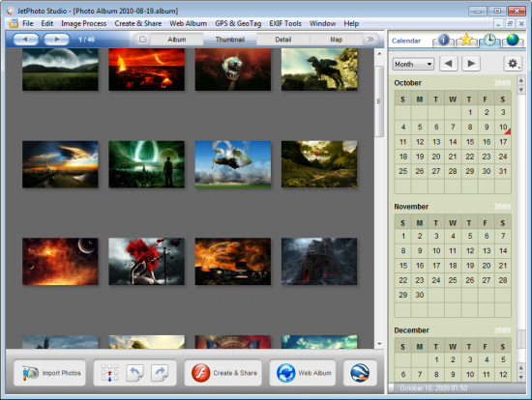The image size is (532, 400).
Task: Click the arrange photos order icon
Action: 109,373
